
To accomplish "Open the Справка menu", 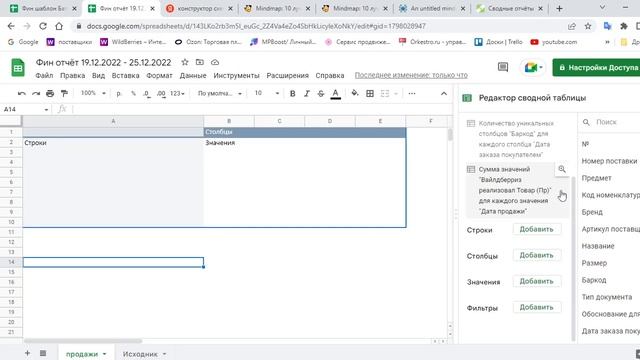I will point(330,76).
